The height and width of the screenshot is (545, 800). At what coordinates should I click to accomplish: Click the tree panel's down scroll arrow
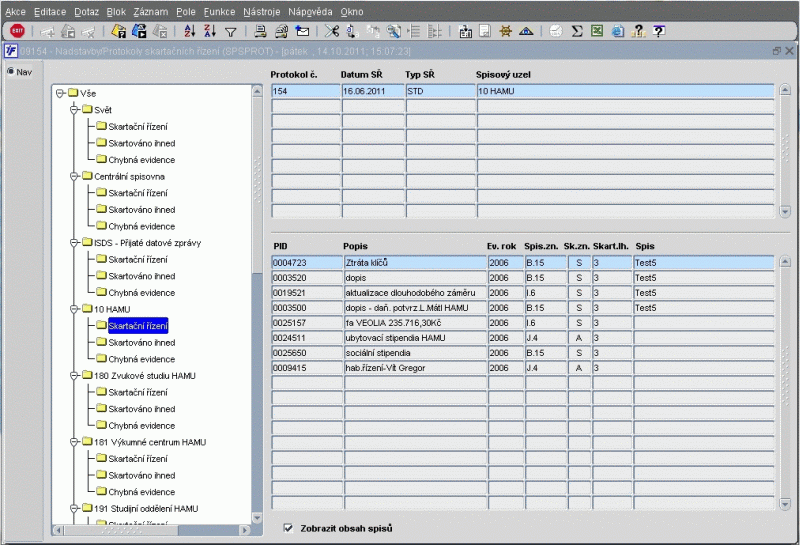(257, 518)
